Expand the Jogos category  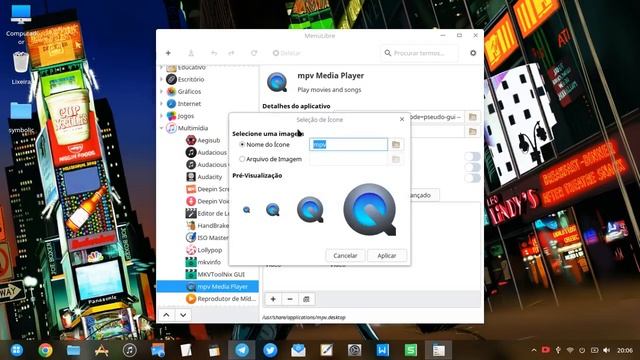coord(162,116)
